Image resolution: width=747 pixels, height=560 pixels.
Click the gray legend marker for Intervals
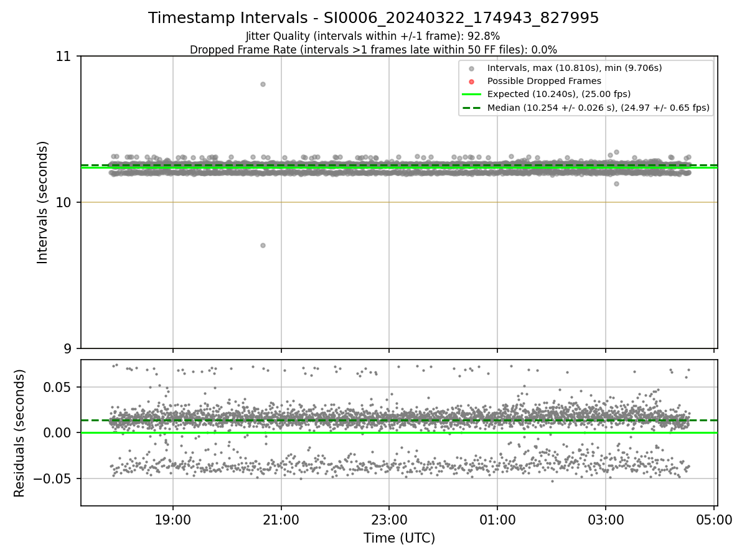471,68
